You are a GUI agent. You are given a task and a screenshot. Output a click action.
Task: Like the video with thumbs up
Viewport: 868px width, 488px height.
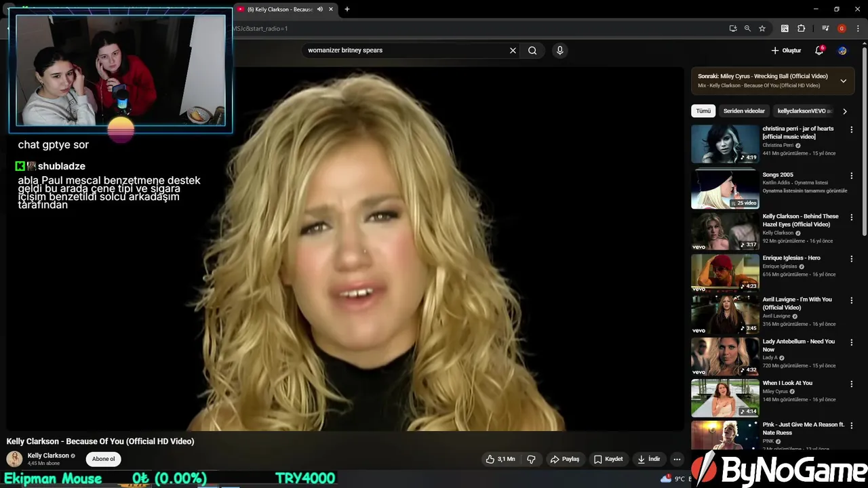click(490, 459)
